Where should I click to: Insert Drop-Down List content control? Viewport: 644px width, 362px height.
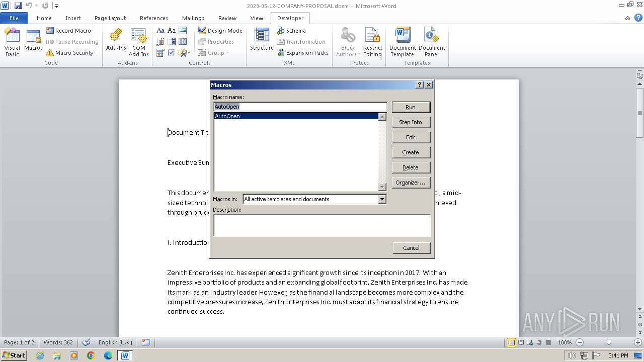(183, 42)
